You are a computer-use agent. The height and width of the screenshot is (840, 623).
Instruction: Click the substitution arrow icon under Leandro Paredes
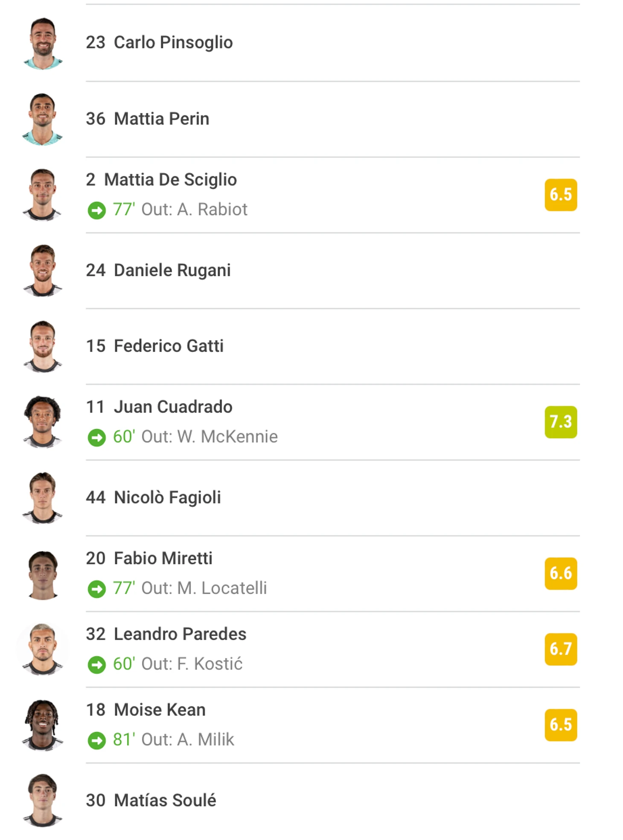(x=96, y=664)
